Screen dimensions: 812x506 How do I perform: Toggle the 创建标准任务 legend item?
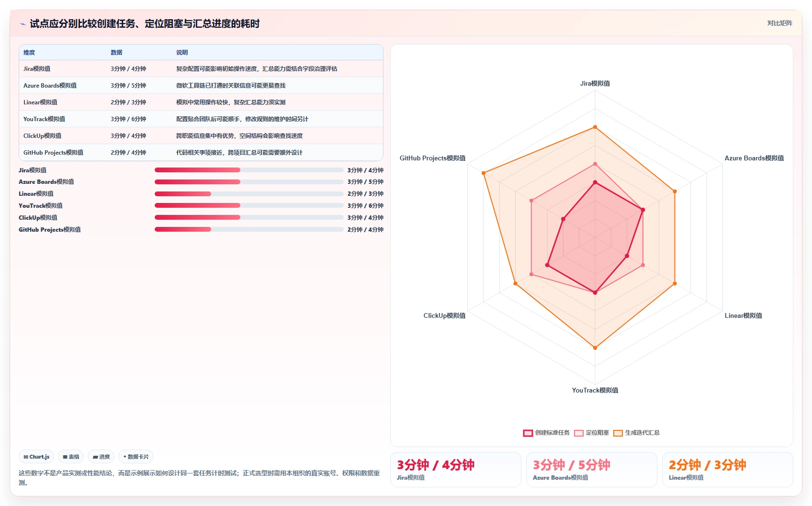tap(546, 433)
